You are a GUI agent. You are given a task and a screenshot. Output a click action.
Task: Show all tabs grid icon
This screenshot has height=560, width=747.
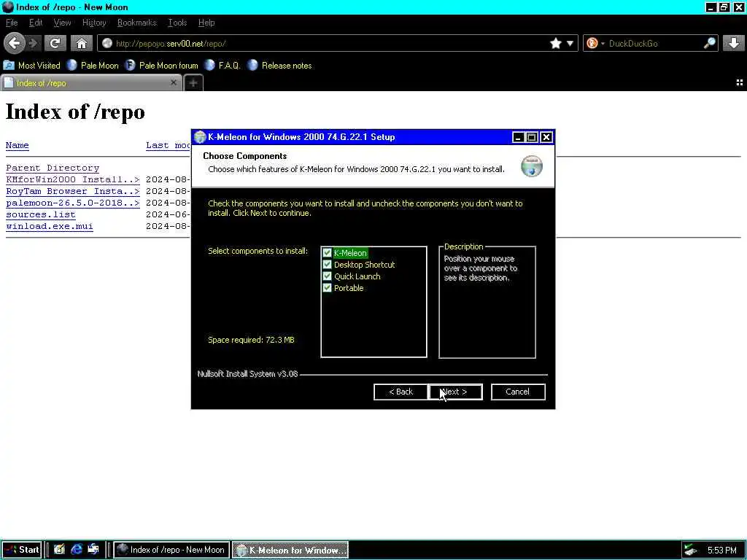point(740,83)
